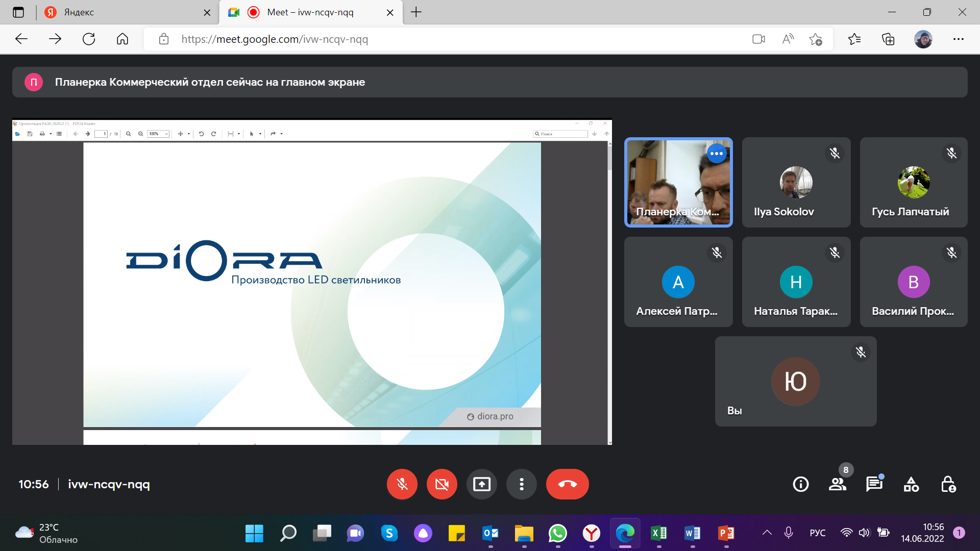Refresh the page
This screenshot has width=980, height=551.
89,39
